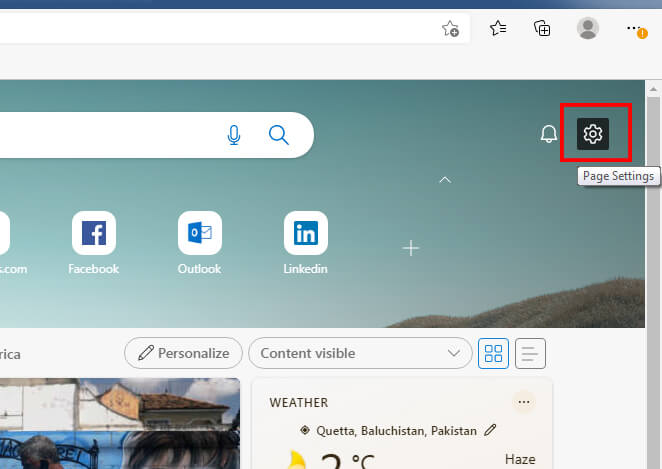The width and height of the screenshot is (662, 469).
Task: Click the Personalize button
Action: (x=184, y=353)
